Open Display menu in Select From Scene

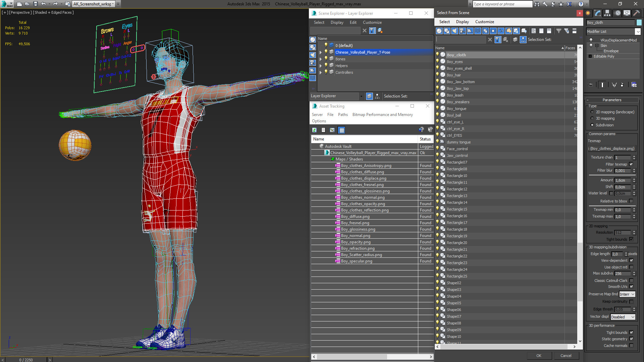click(462, 22)
